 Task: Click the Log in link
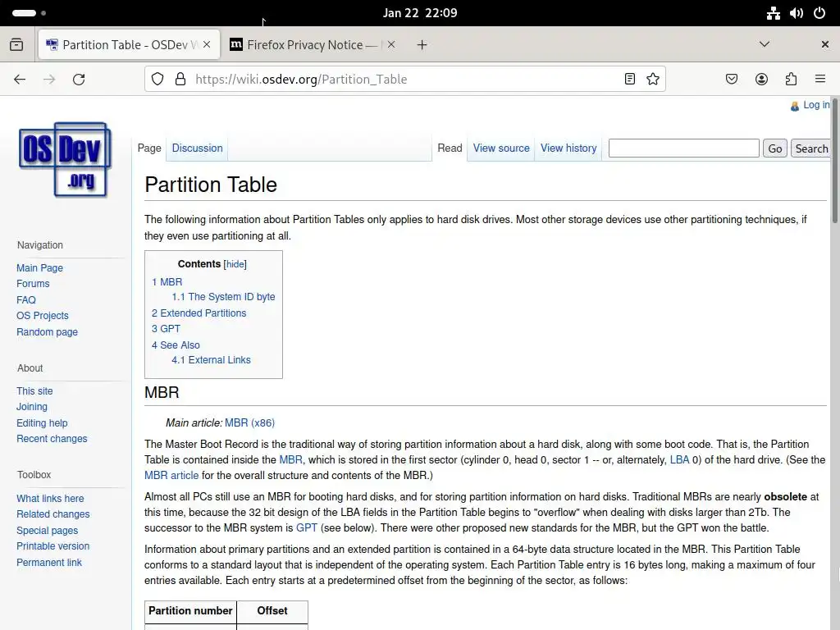[815, 105]
